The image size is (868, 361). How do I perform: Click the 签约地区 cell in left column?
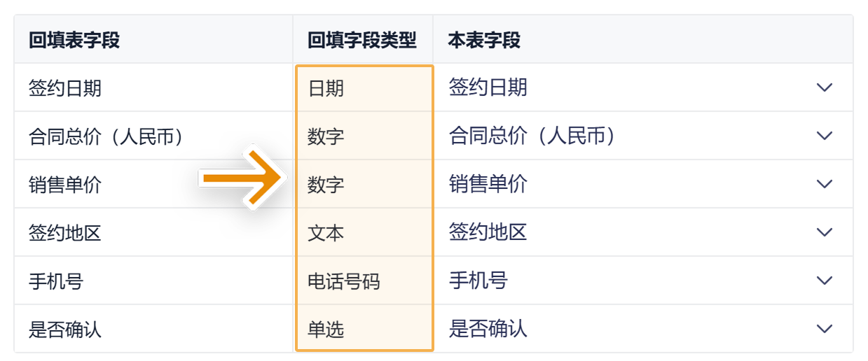coord(153,232)
